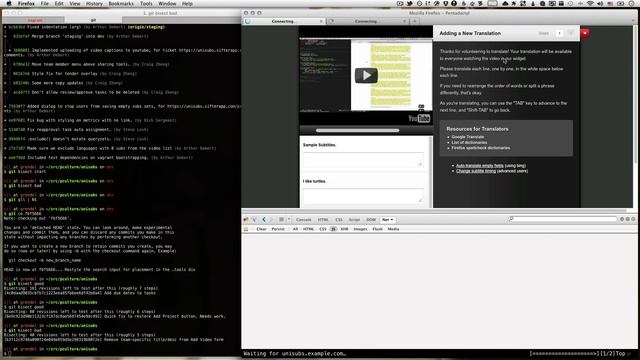Click the volume icon in menu bar

pyautogui.click(x=600, y=4)
